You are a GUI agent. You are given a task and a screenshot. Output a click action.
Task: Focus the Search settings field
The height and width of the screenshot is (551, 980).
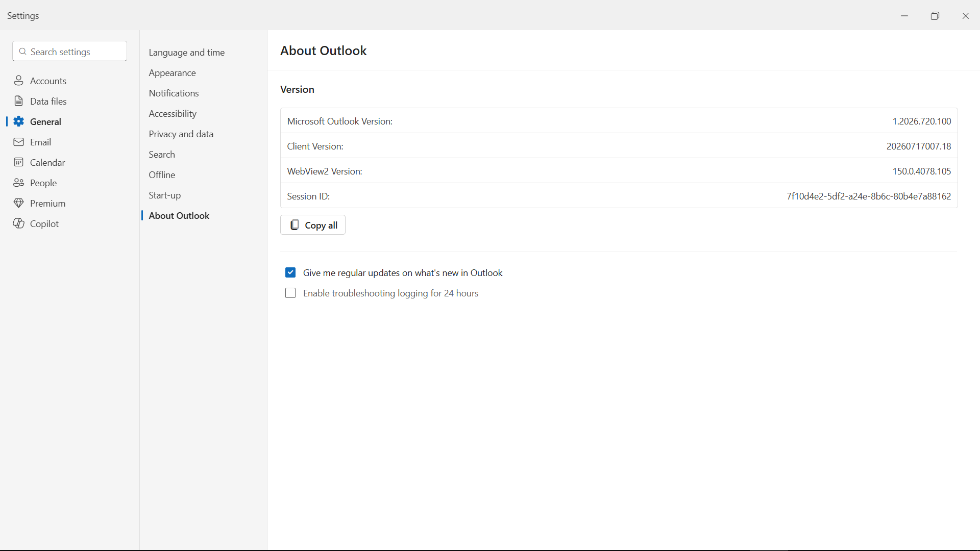click(x=69, y=51)
